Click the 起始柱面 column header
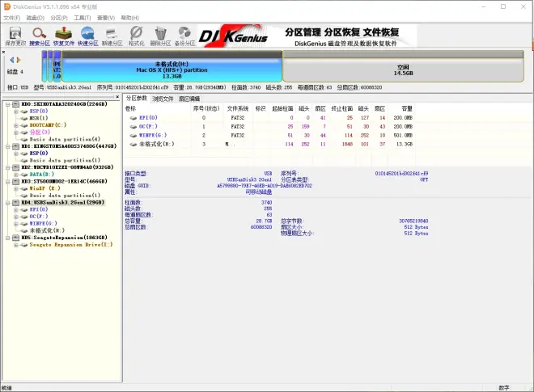The image size is (534, 392). pyautogui.click(x=282, y=108)
